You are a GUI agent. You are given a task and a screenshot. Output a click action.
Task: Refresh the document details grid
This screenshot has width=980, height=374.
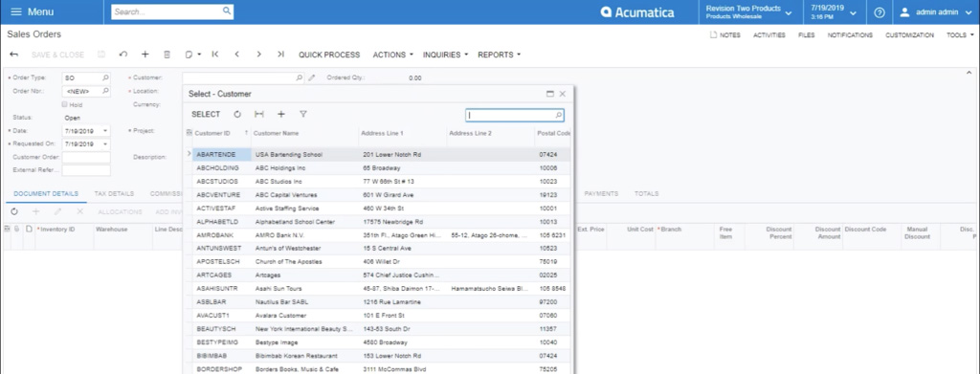click(14, 211)
